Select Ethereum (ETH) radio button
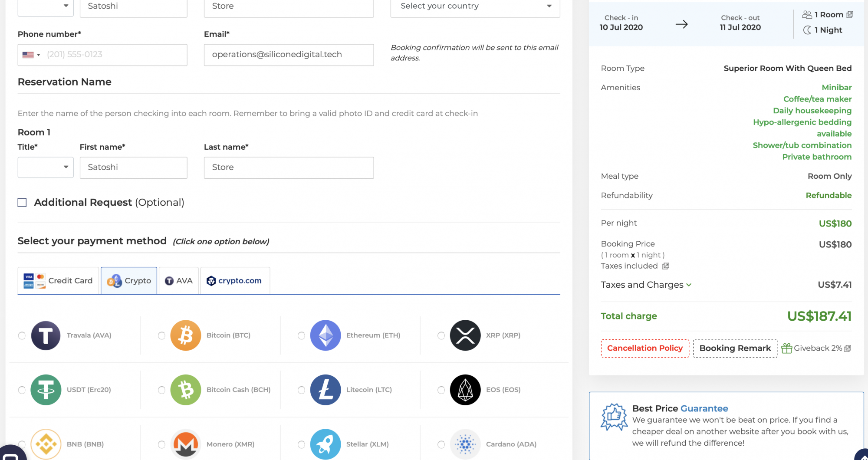This screenshot has height=460, width=868. (301, 335)
